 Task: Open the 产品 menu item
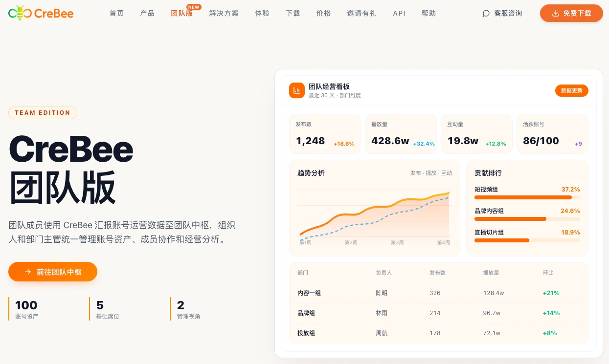(x=147, y=14)
